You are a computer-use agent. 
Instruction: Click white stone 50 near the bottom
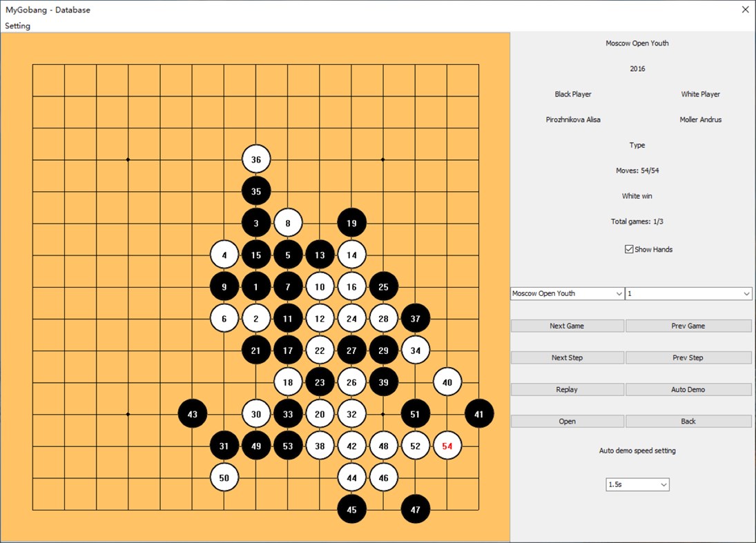[x=224, y=477]
